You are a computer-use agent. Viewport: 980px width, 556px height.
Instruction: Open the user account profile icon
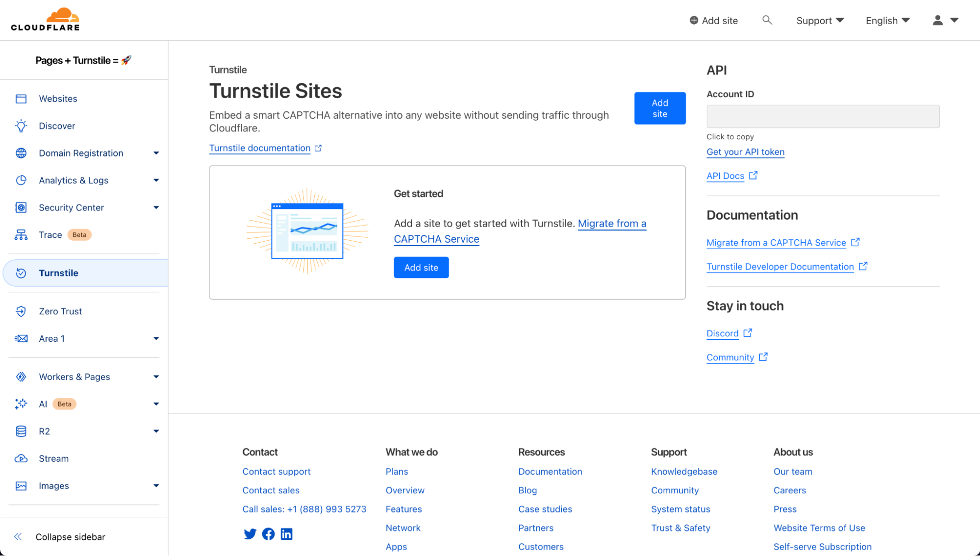click(937, 20)
